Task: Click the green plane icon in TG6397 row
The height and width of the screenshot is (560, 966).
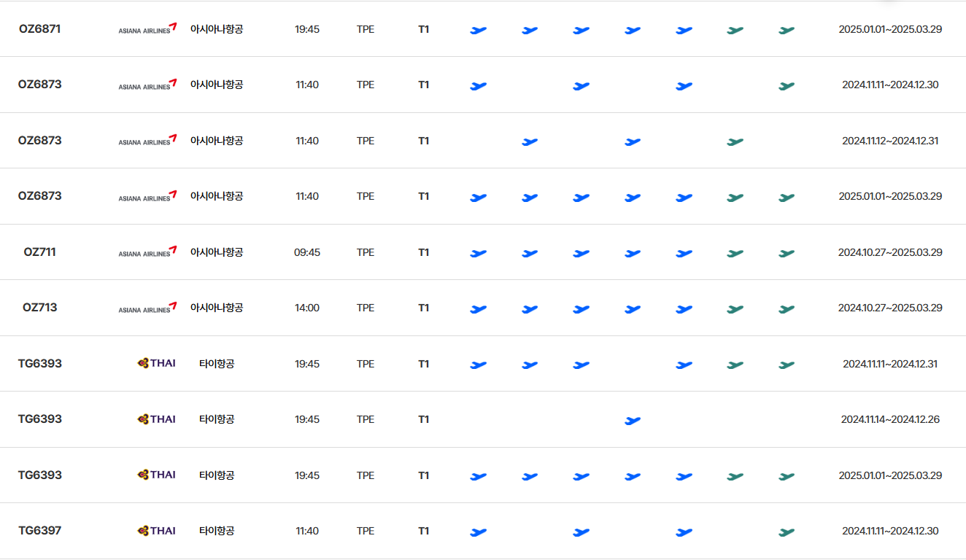Action: tap(787, 532)
